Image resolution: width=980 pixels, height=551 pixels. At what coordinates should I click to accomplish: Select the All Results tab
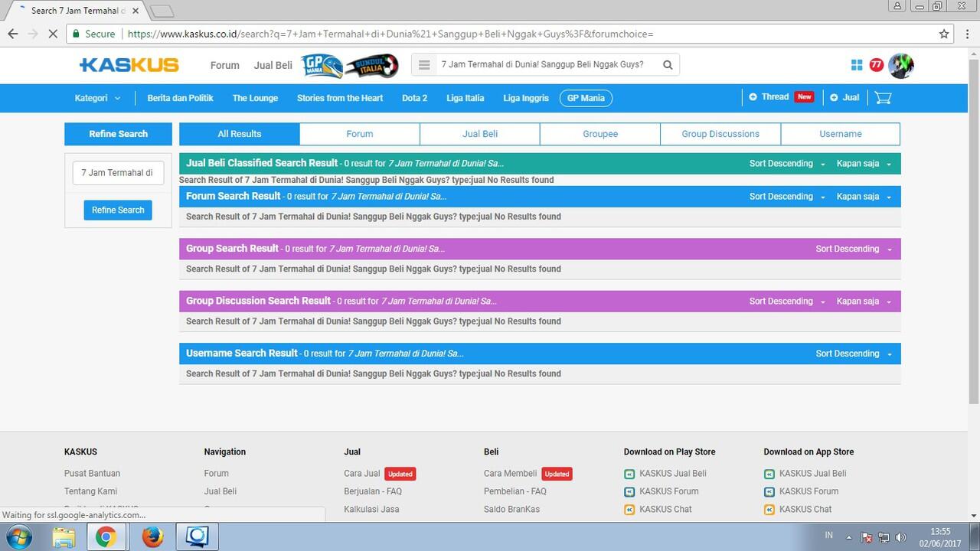[x=240, y=134]
